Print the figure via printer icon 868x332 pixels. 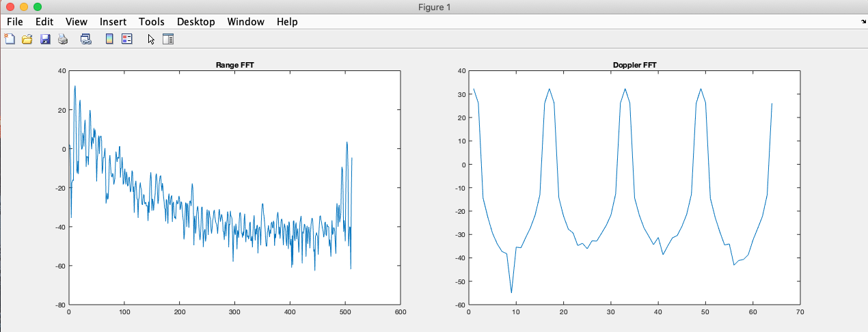click(x=63, y=39)
